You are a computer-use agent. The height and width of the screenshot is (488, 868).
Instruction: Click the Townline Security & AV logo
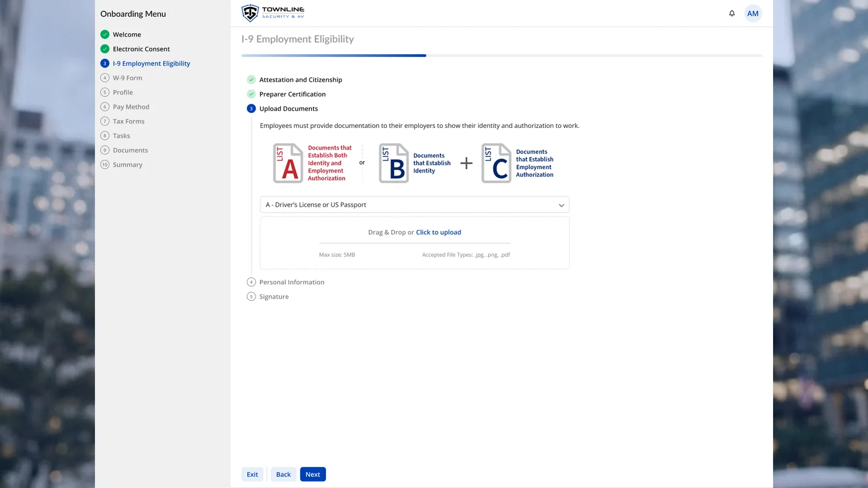click(273, 13)
